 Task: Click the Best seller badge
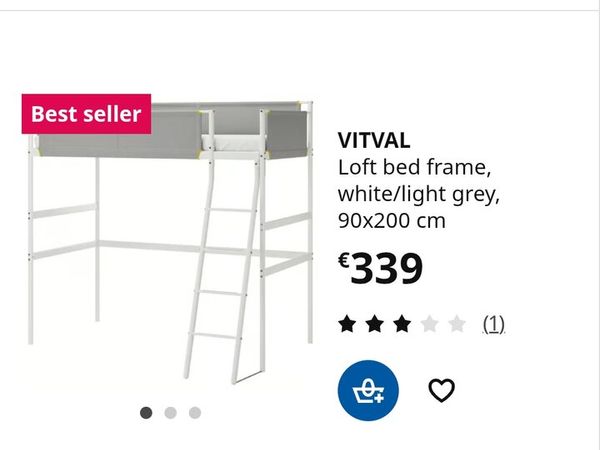86,114
